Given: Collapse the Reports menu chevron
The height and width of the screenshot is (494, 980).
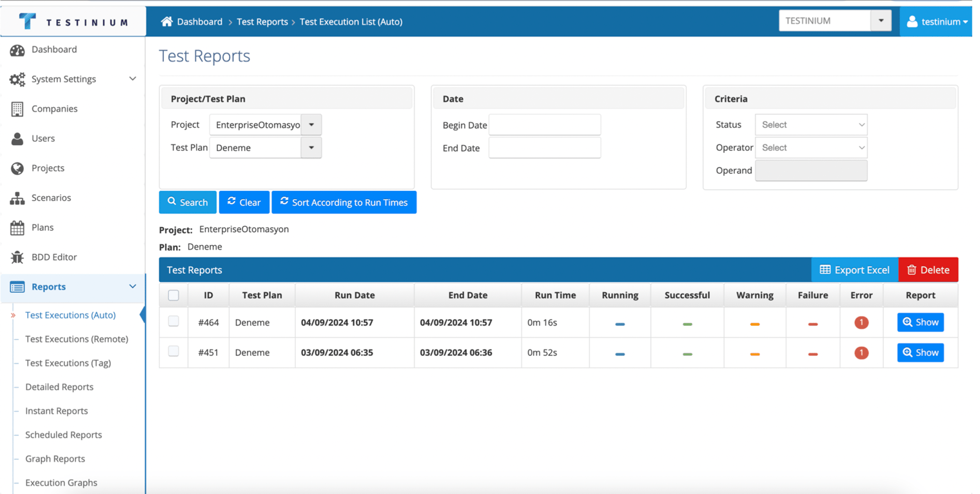Looking at the screenshot, I should point(133,286).
